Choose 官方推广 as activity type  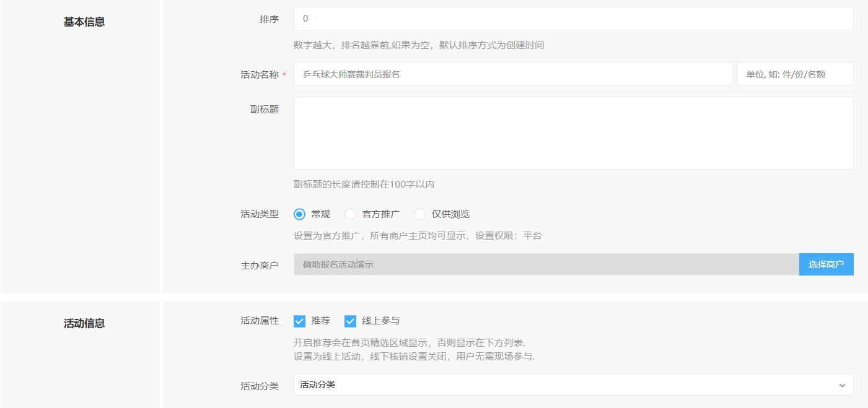tap(351, 214)
